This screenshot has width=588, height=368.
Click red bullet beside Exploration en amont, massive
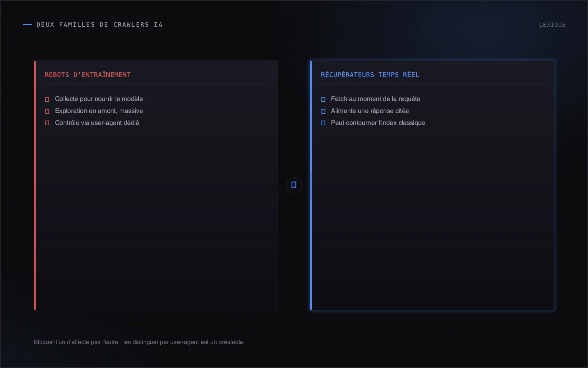pyautogui.click(x=47, y=111)
